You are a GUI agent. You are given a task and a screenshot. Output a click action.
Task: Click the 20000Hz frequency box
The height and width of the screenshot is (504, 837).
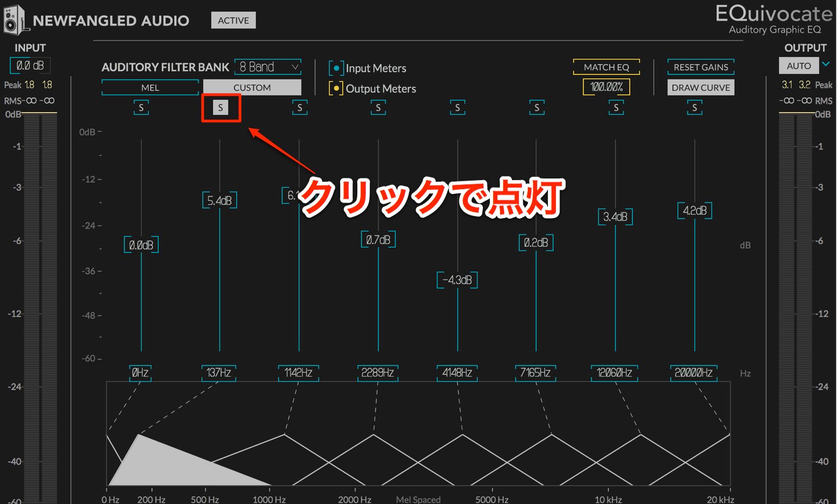tap(694, 373)
